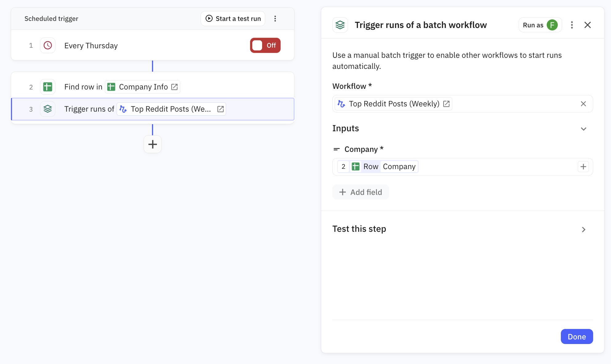Screen dimensions: 611x364
Task: Open Company Info table in new window
Action: point(174,87)
